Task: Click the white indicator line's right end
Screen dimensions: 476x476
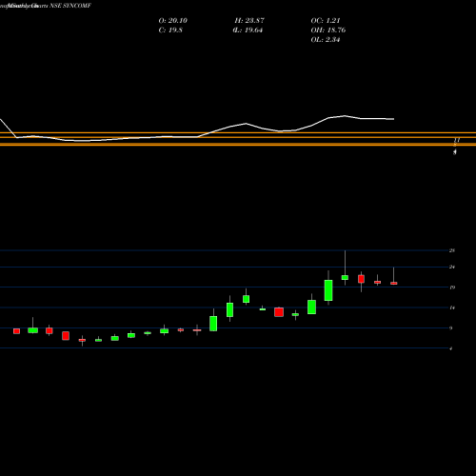Action: 393,119
